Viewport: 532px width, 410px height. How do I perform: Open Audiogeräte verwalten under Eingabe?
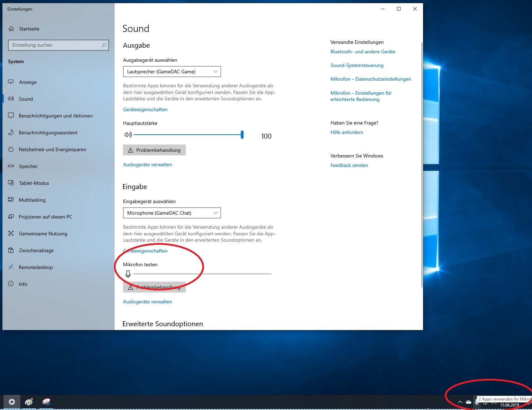(148, 302)
